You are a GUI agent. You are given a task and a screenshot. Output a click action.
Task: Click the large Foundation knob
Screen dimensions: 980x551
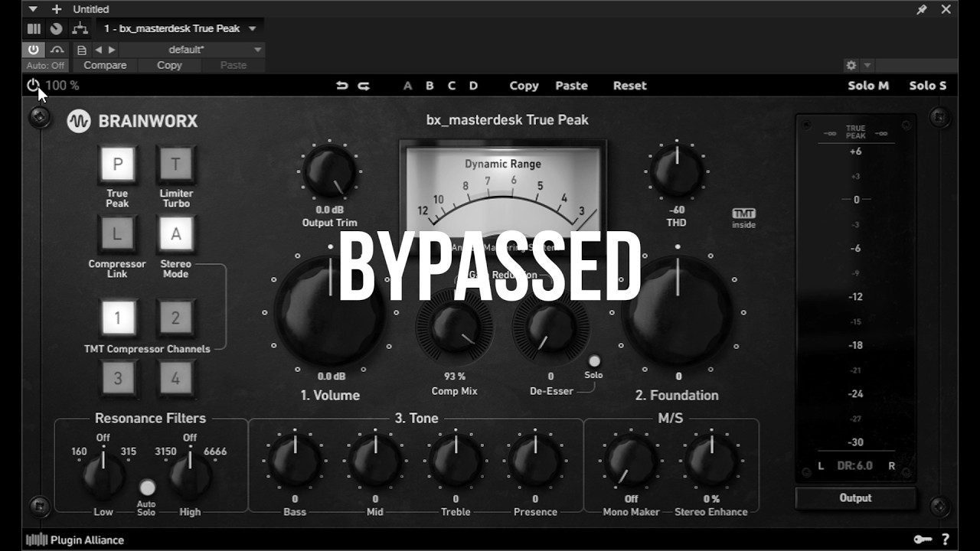tap(678, 311)
